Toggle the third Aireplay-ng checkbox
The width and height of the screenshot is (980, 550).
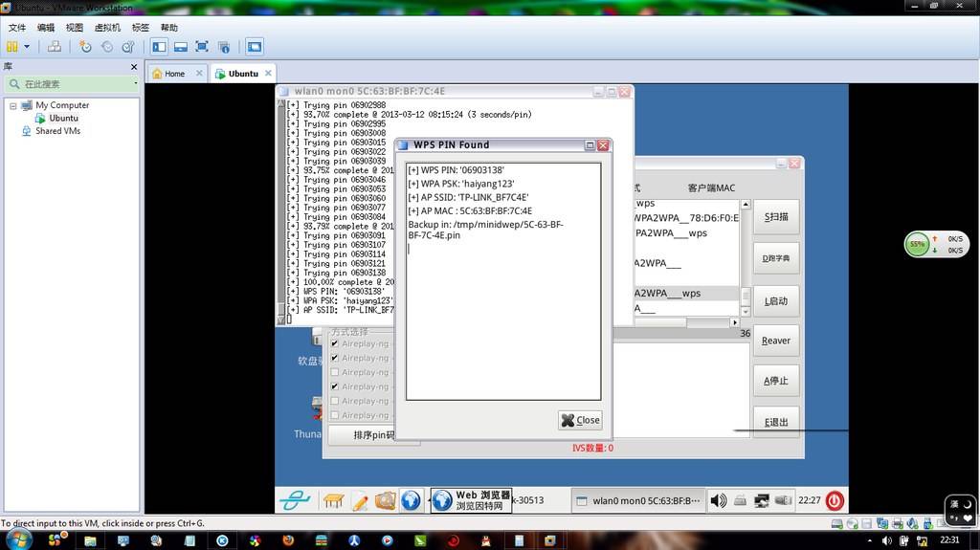click(x=334, y=372)
